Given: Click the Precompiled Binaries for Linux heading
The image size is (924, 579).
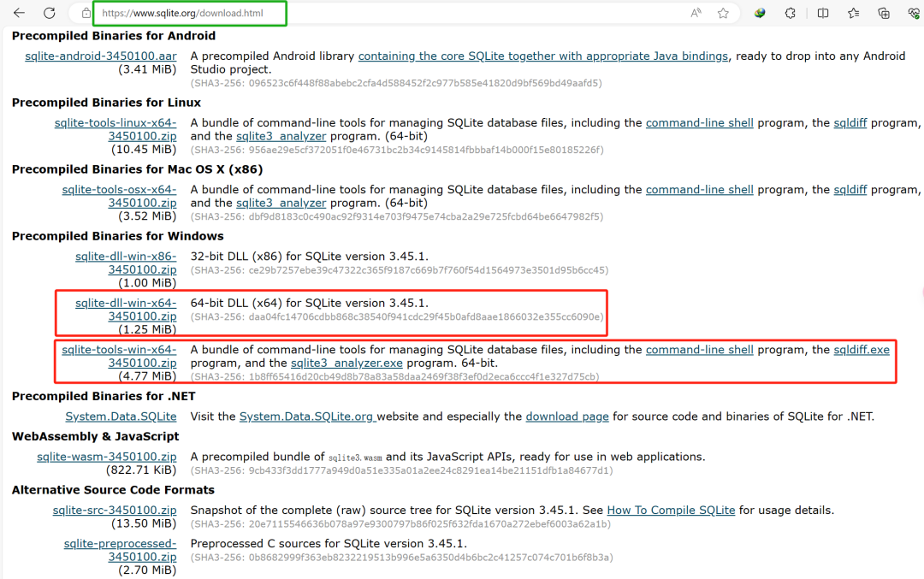Looking at the screenshot, I should (106, 103).
